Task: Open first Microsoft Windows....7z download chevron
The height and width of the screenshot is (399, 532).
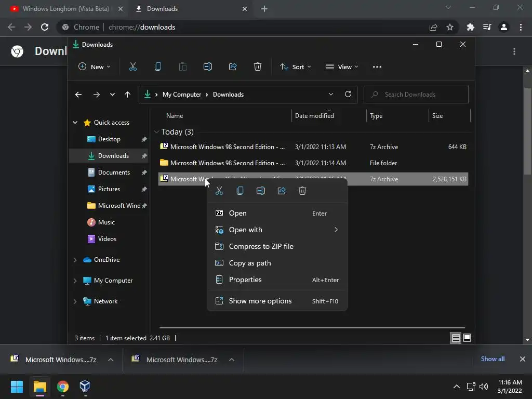Action: point(111,360)
